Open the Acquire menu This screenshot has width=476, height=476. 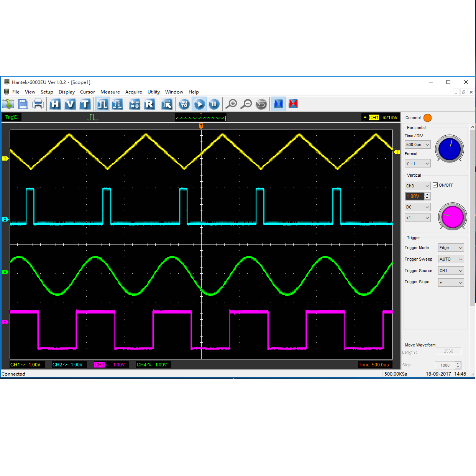tap(133, 92)
